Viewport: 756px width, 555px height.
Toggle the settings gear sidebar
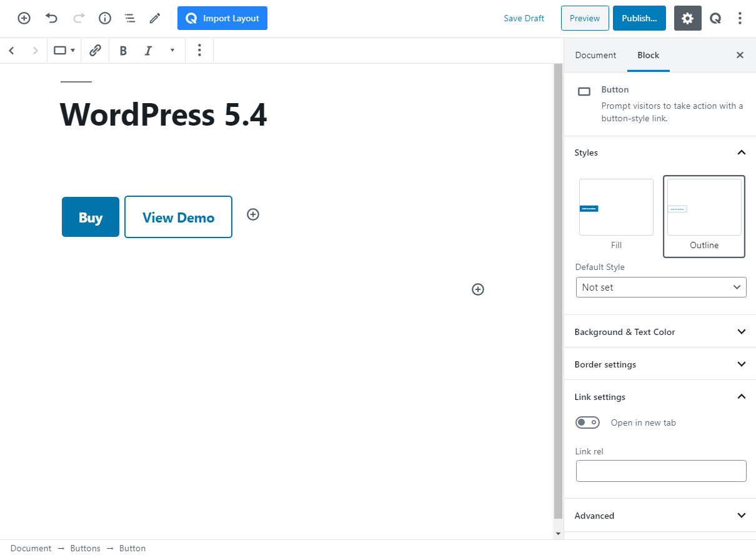[687, 18]
